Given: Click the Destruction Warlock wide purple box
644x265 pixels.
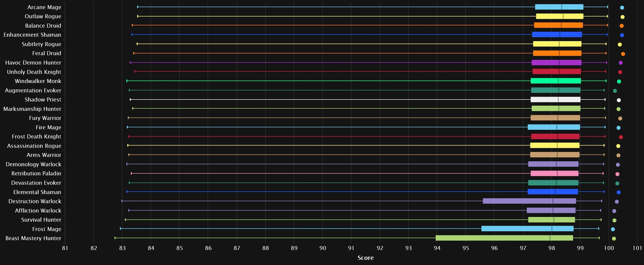Looking at the screenshot, I should 529,201.
